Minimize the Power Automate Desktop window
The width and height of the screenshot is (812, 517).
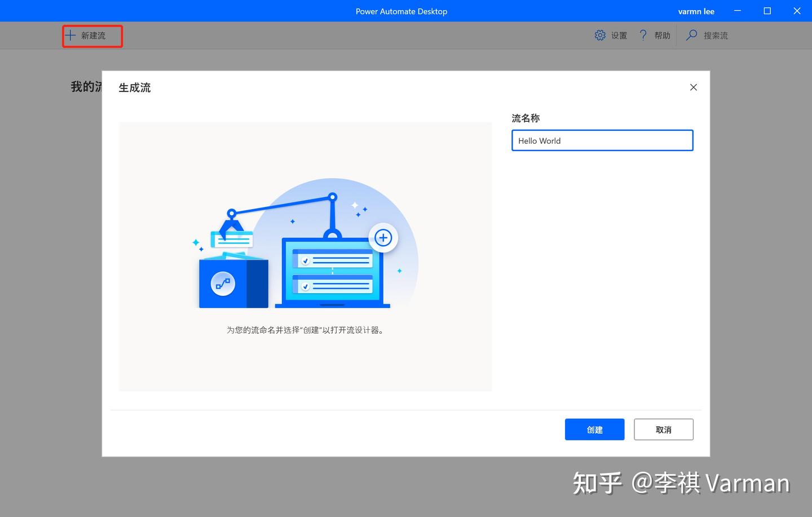pos(737,11)
